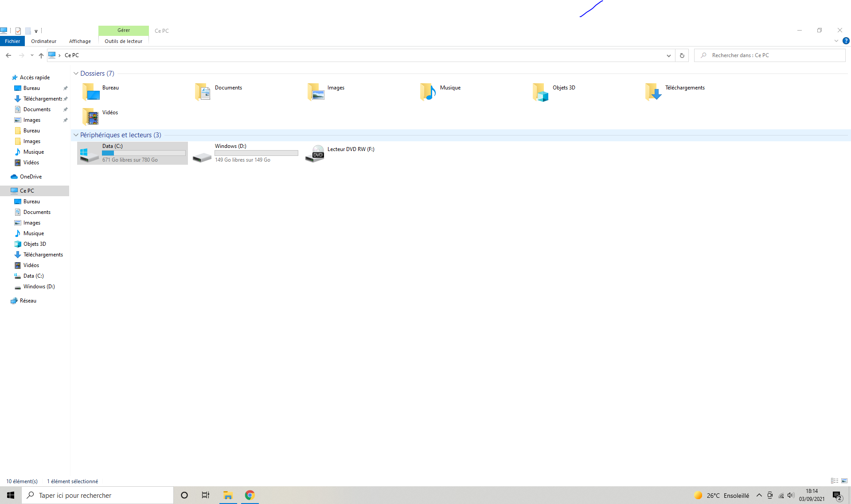The height and width of the screenshot is (504, 851).
Task: Click the refresh button beside address bar
Action: 682,55
